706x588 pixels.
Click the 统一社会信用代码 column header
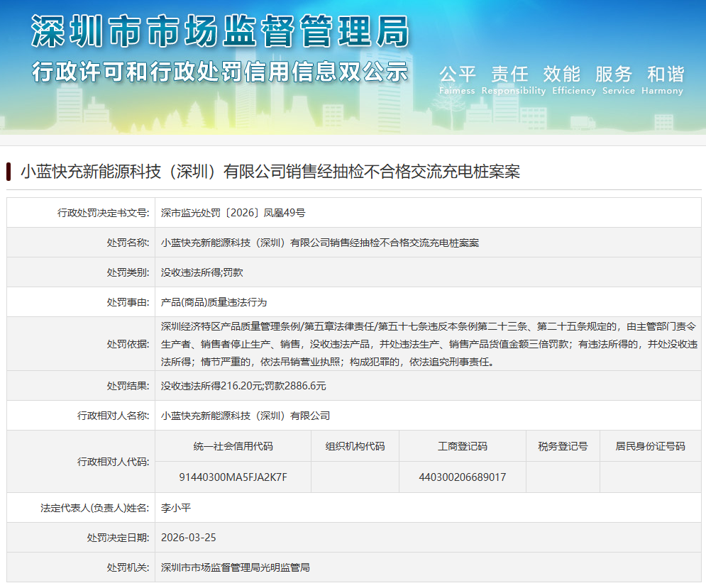tap(233, 446)
